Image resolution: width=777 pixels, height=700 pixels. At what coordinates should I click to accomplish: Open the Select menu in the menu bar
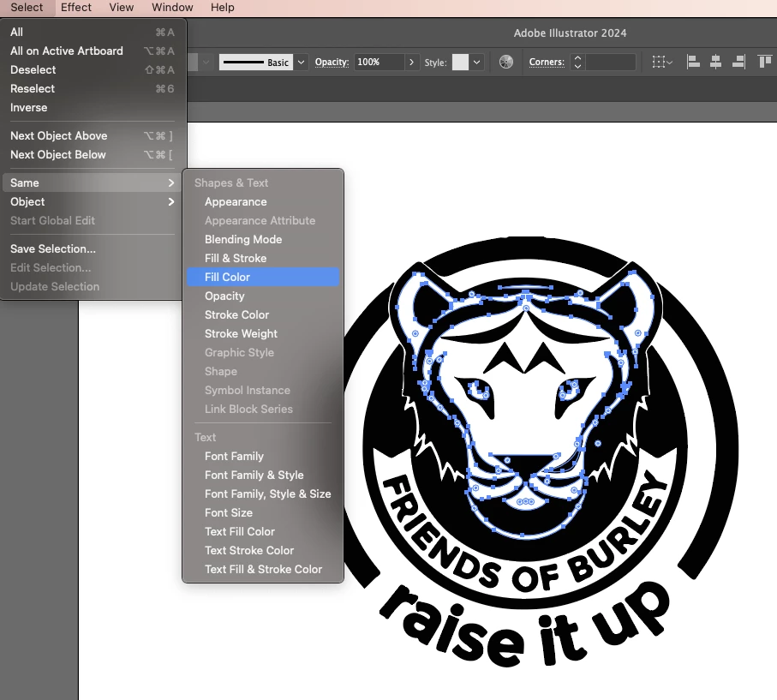point(27,8)
